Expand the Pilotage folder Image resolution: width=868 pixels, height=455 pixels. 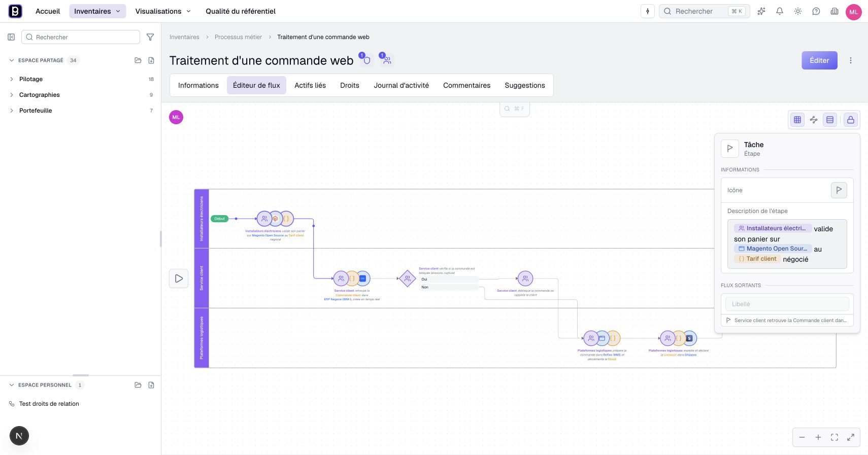click(12, 79)
